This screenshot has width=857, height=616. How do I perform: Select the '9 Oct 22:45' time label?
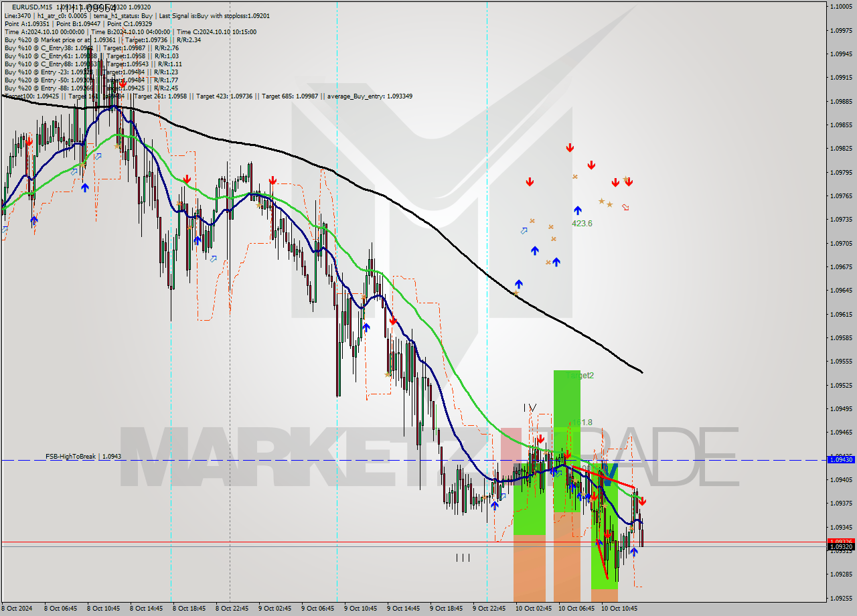tap(489, 609)
